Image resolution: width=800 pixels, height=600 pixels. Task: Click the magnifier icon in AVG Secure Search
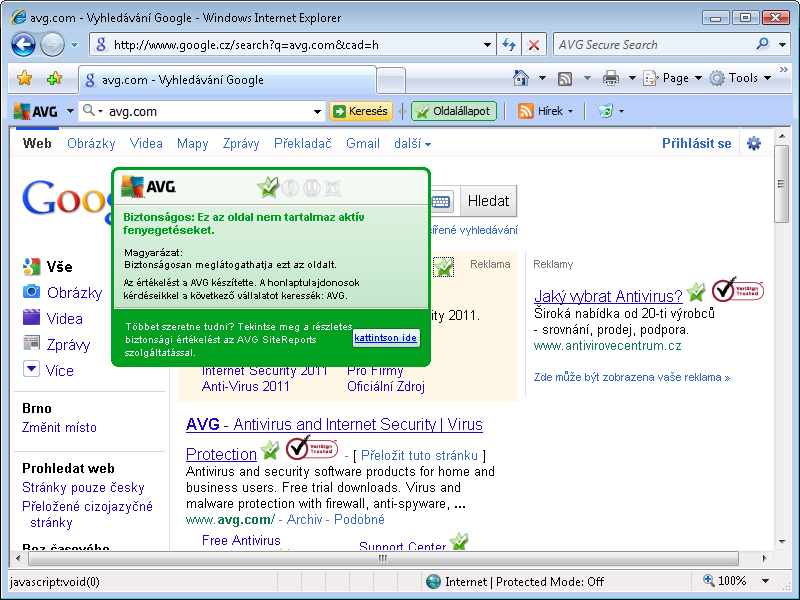point(762,44)
